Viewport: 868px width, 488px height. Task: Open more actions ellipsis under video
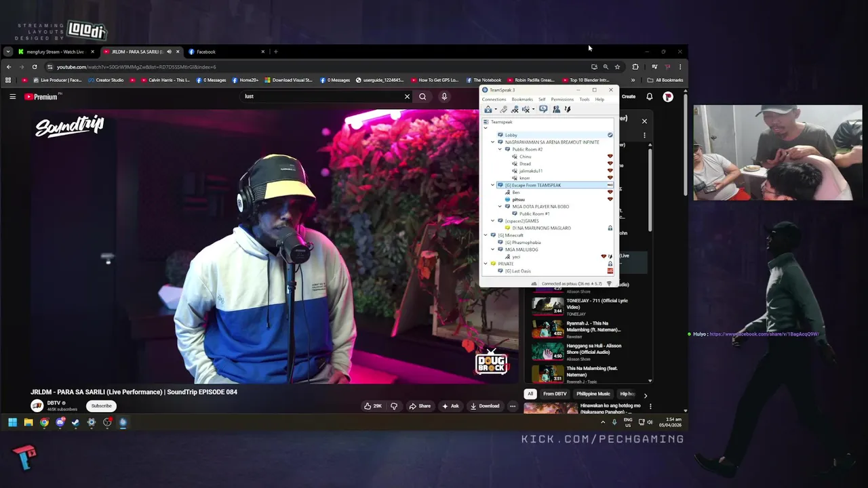tap(513, 406)
